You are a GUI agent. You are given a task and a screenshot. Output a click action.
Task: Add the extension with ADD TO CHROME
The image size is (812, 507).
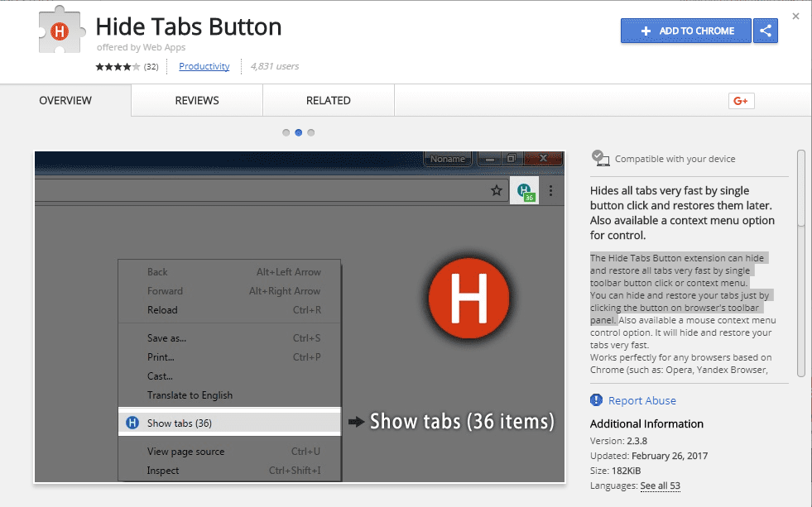tap(686, 31)
